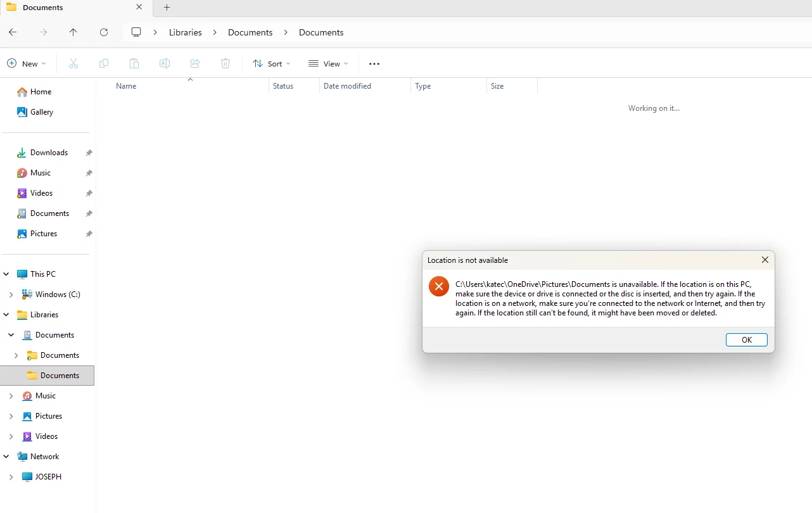This screenshot has height=513, width=812.
Task: Open the New item dropdown
Action: tap(27, 63)
